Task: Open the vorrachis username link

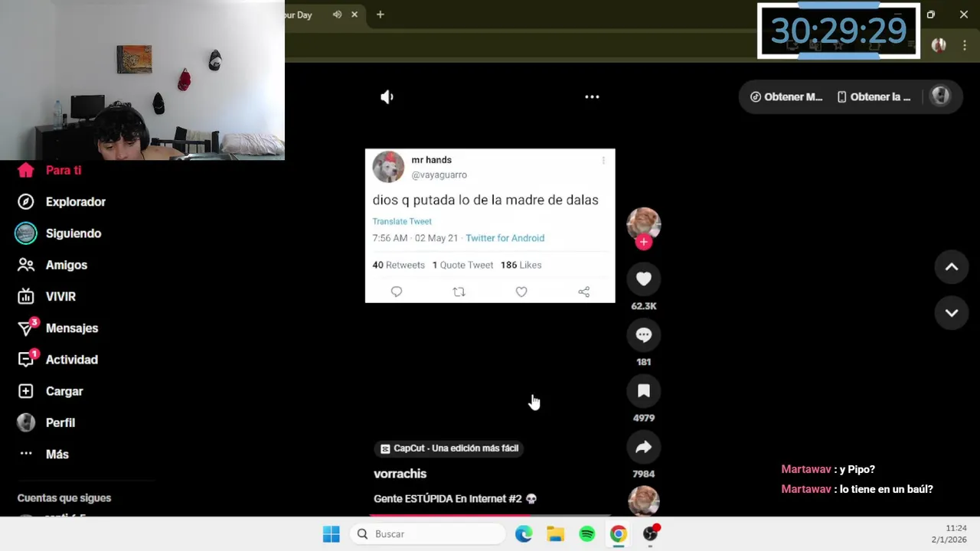Action: (x=400, y=474)
